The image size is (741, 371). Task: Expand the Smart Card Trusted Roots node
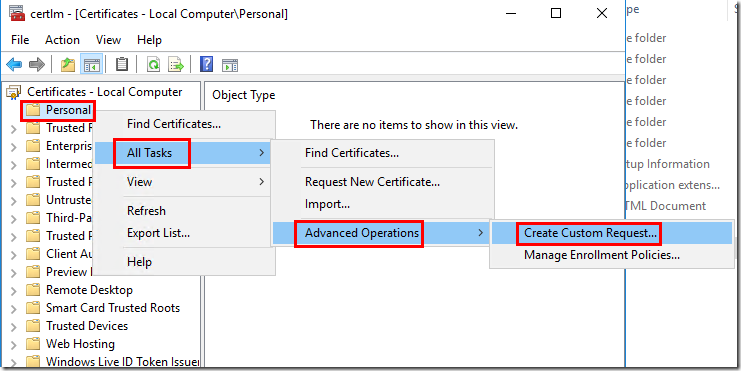(14, 309)
